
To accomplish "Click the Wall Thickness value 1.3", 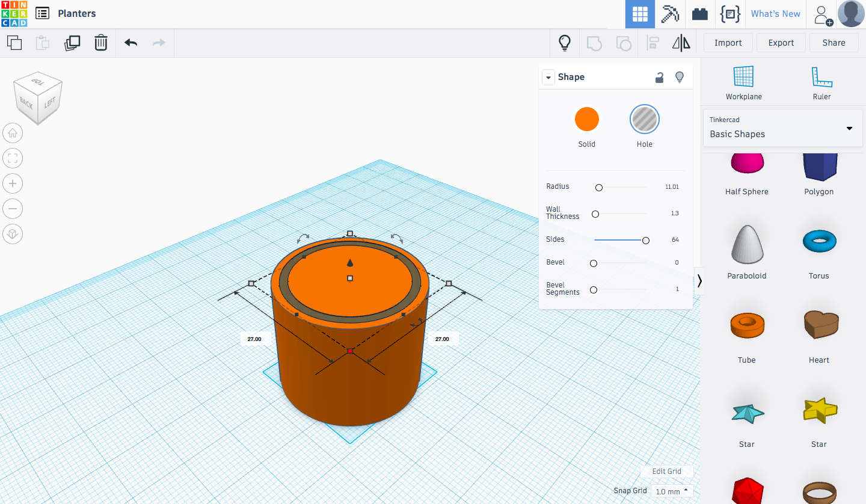I will click(675, 214).
